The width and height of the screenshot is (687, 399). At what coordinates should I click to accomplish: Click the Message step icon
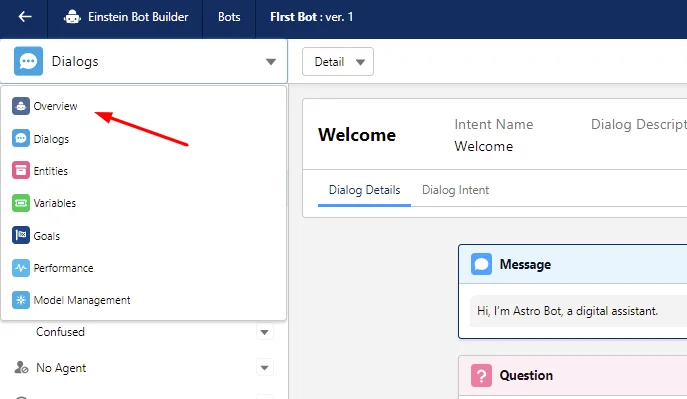(x=481, y=264)
